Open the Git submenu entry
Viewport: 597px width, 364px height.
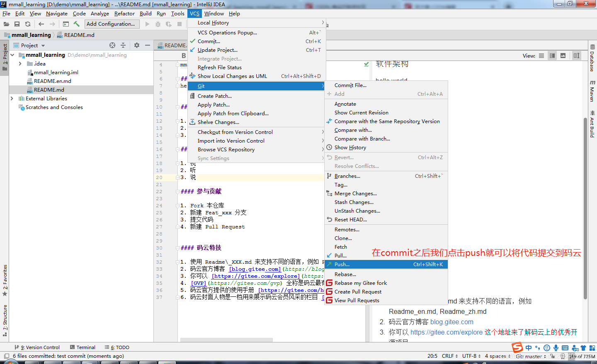[256, 86]
